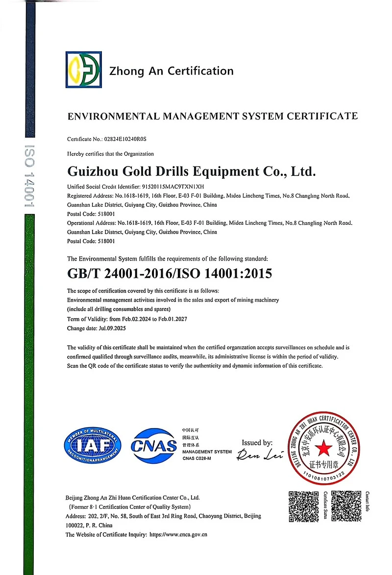Select the 'CNAS C028-M' accreditation number

click(x=196, y=458)
